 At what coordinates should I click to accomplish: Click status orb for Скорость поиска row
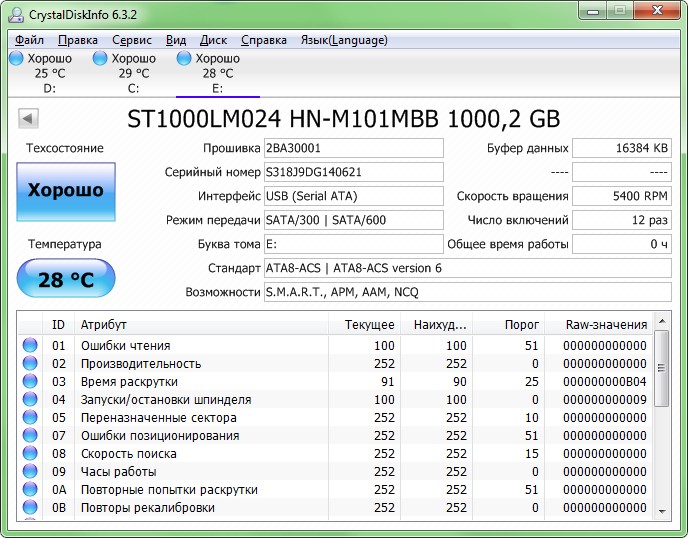tap(30, 453)
